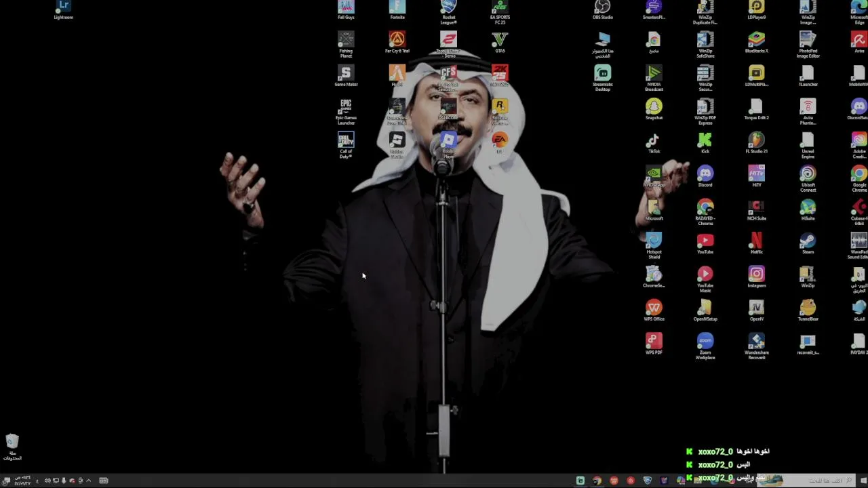Open the Unreal Engine desktop icon
The width and height of the screenshot is (868, 488).
coord(808,145)
